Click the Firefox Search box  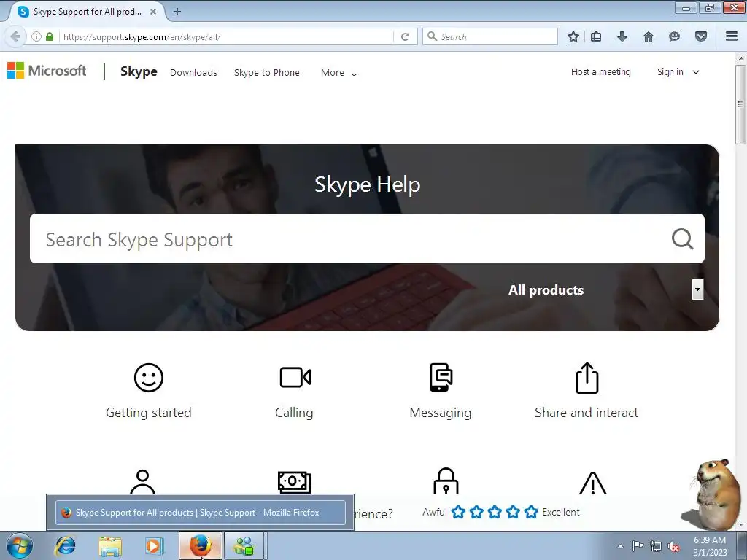489,36
